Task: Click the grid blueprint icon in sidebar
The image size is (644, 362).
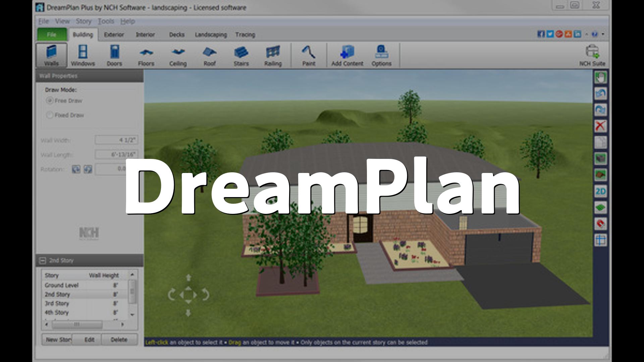Action: pyautogui.click(x=600, y=240)
